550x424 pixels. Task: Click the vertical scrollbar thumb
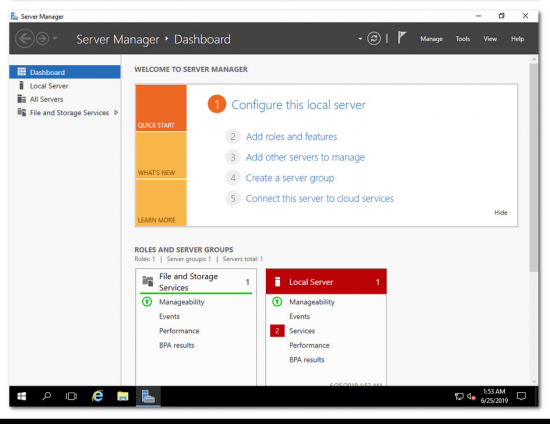[x=534, y=168]
